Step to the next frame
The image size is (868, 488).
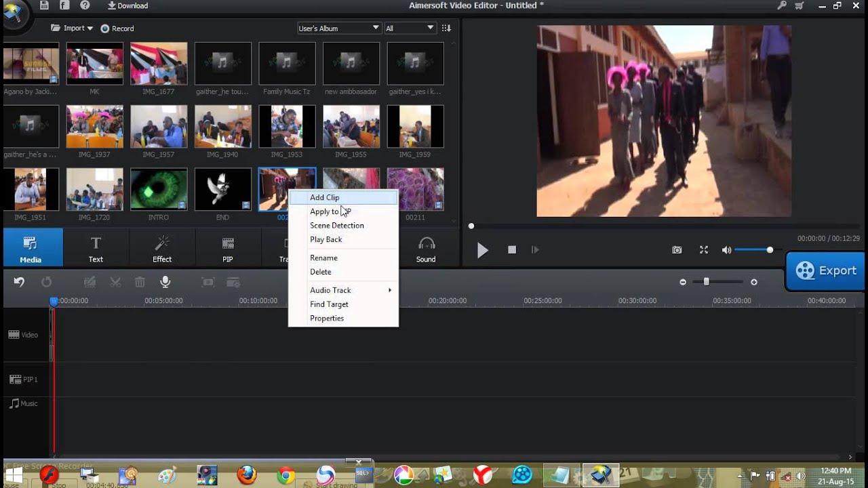tap(535, 250)
